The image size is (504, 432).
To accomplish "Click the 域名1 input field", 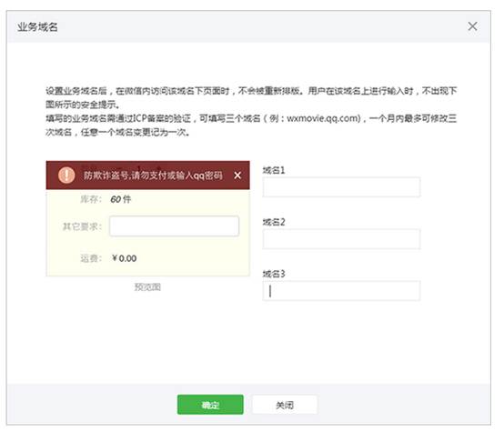I will 341,186.
